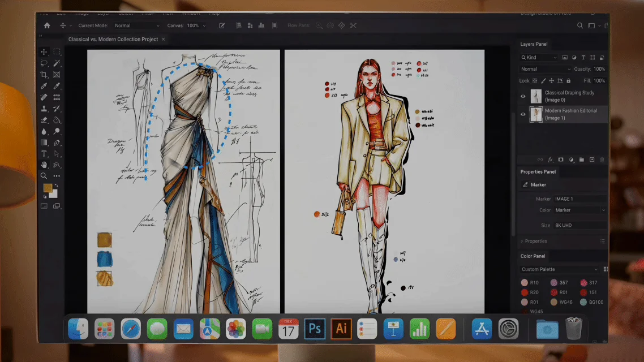
Task: Select the Frame tool with crossed box
Action: point(57,75)
